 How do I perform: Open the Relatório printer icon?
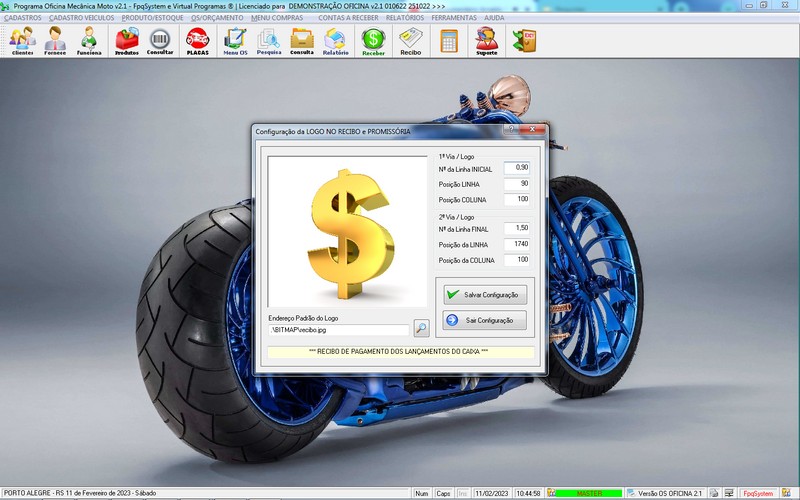[x=335, y=41]
